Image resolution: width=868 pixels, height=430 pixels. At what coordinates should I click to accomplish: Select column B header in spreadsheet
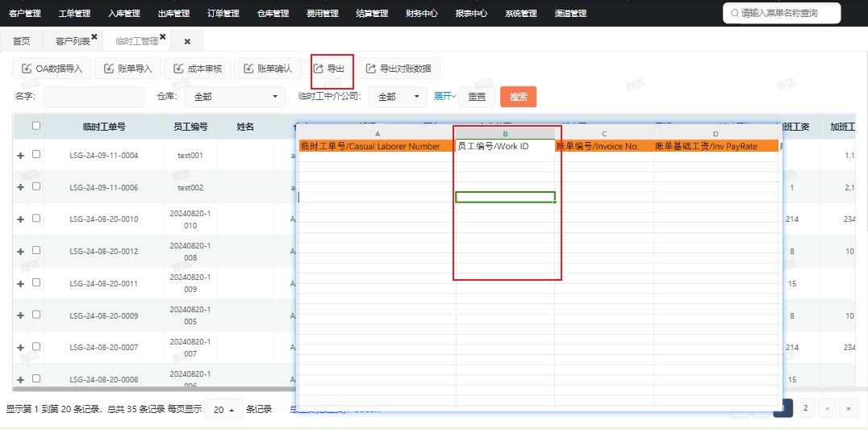click(x=506, y=133)
